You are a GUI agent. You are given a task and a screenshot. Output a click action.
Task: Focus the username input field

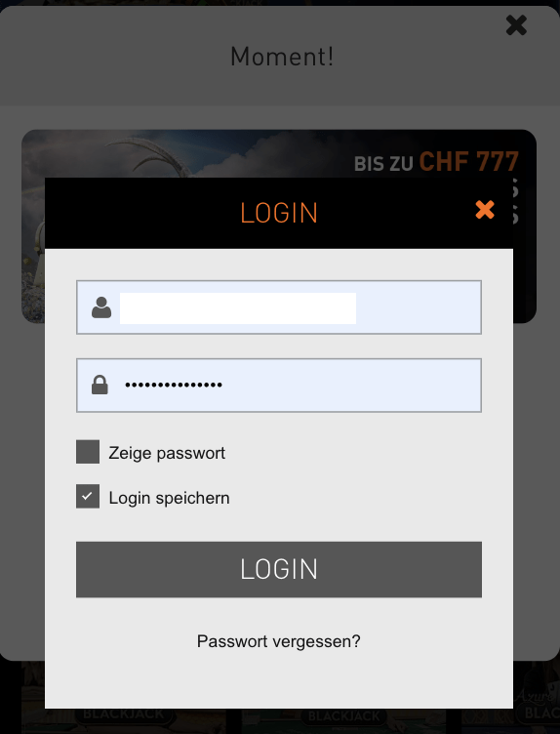[x=279, y=307]
